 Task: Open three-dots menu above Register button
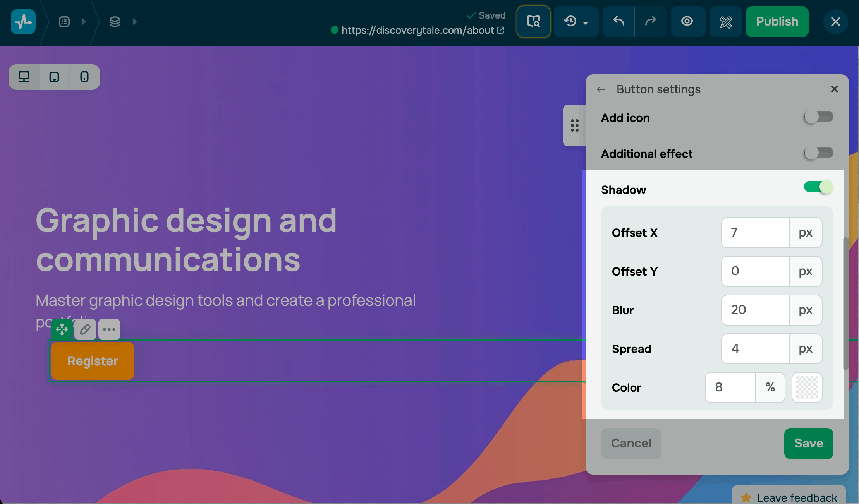tap(109, 329)
